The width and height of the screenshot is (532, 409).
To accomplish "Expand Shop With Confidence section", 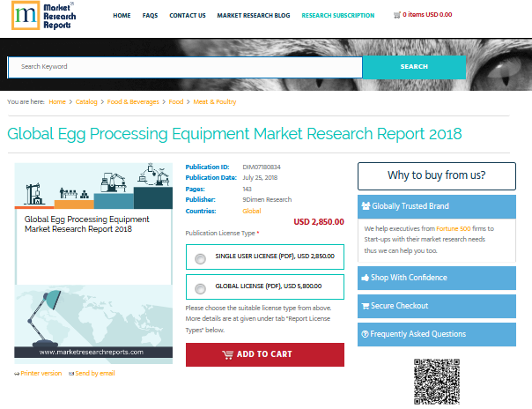I will (437, 278).
